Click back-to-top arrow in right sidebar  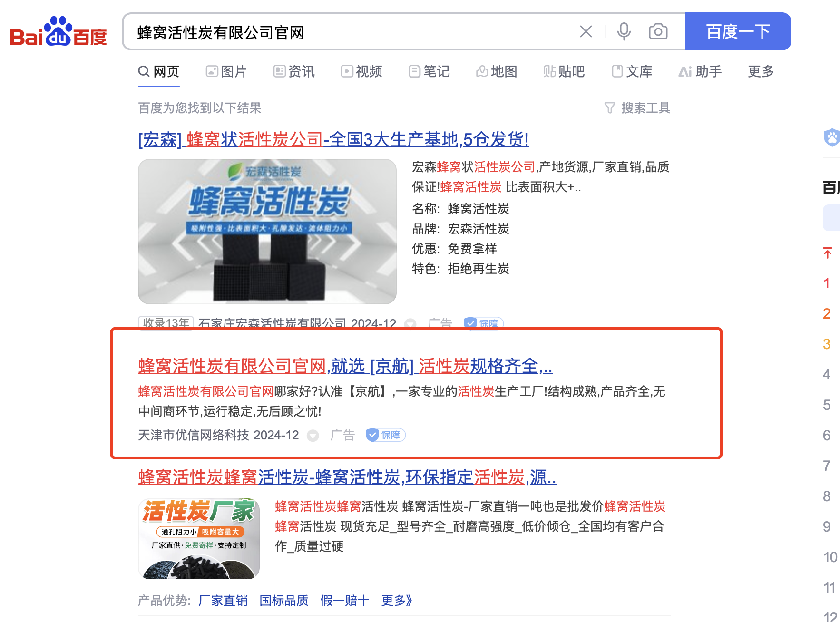tap(828, 253)
